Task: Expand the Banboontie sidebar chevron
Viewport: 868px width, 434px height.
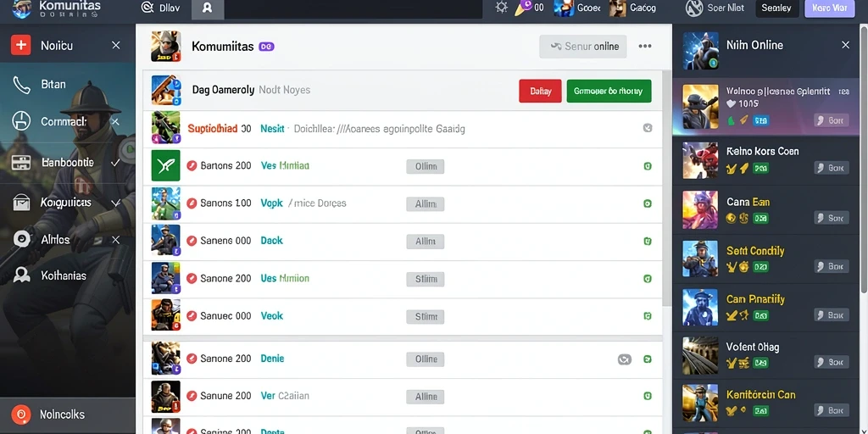Action: 115,163
